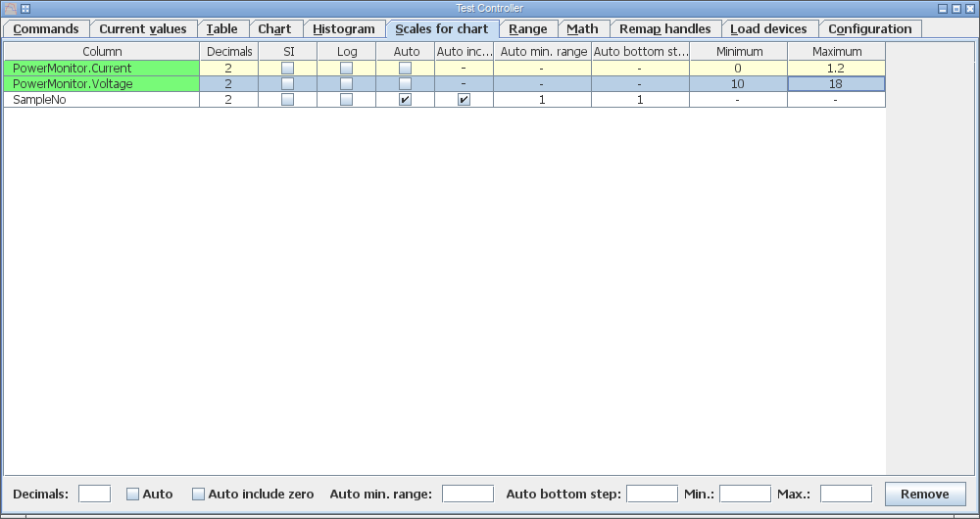The width and height of the screenshot is (980, 519).
Task: Select Maximum cell 1.2 for Current
Action: tap(836, 69)
